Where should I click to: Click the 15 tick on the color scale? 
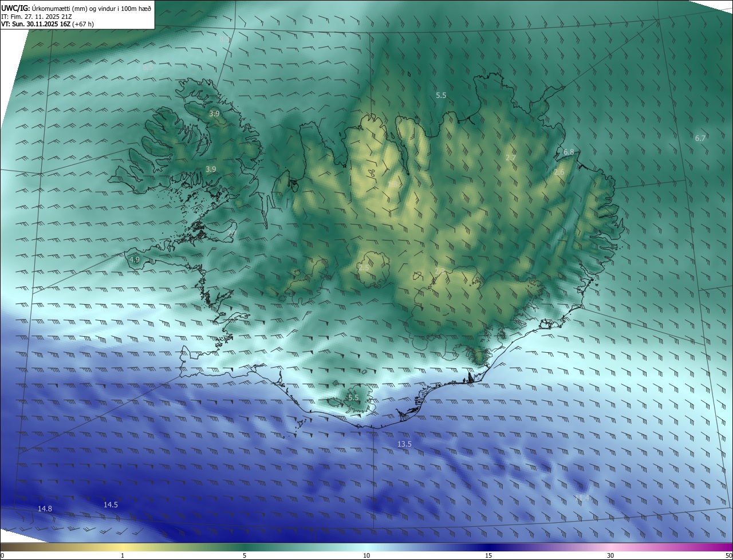click(488, 555)
